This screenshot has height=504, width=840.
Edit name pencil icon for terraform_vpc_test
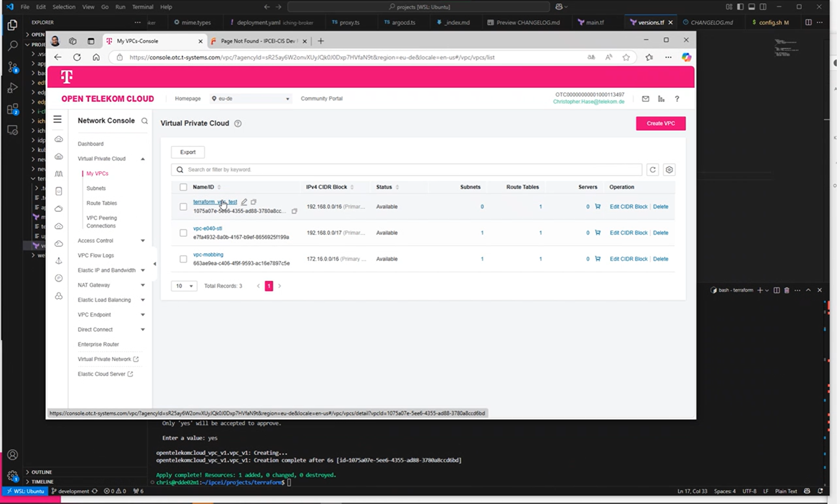[x=244, y=202]
